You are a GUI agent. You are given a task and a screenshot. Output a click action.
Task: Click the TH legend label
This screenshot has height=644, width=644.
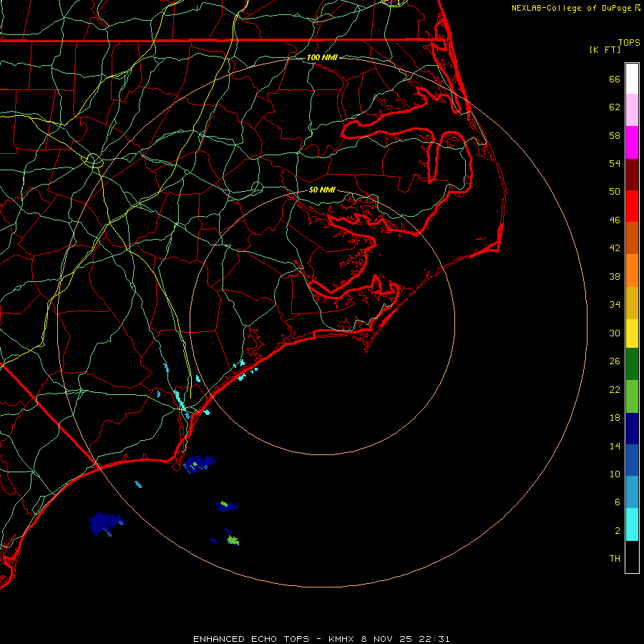615,558
